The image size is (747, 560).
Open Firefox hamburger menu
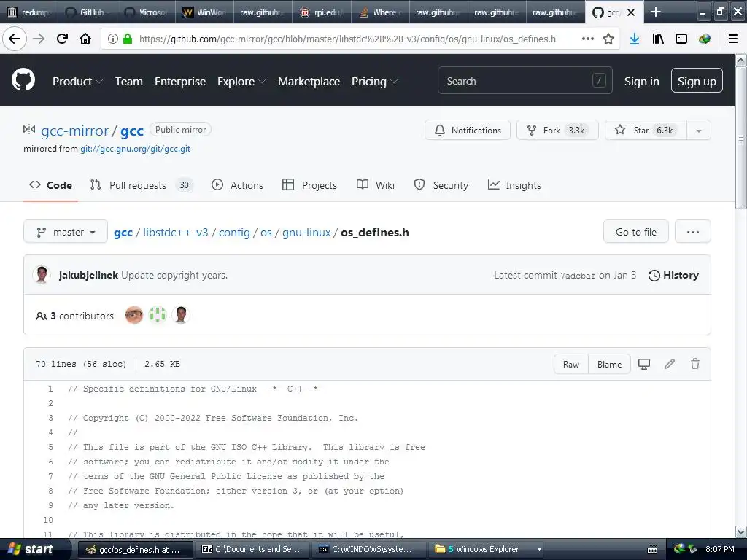coord(733,39)
